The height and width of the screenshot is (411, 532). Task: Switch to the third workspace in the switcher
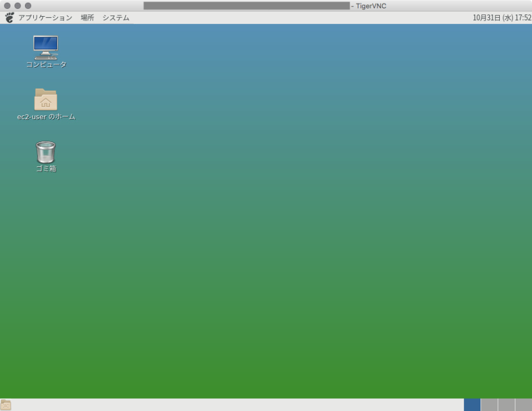pos(505,404)
